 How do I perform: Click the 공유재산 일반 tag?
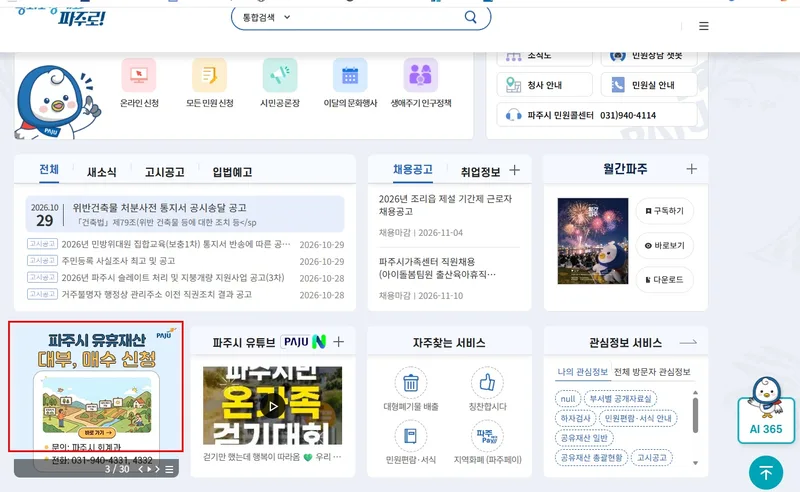coord(584,438)
